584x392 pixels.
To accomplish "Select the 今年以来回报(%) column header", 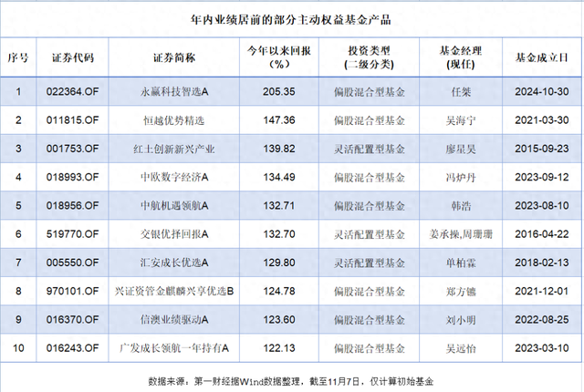I will (x=279, y=57).
